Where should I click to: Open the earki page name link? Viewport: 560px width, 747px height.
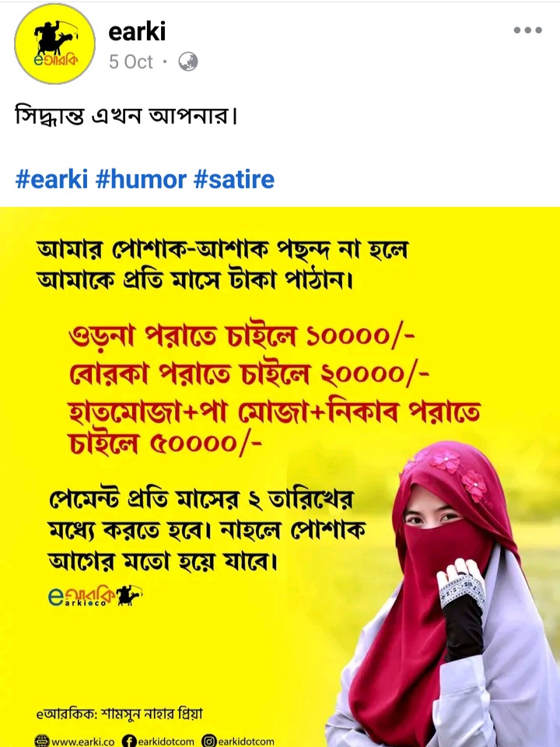pyautogui.click(x=137, y=32)
